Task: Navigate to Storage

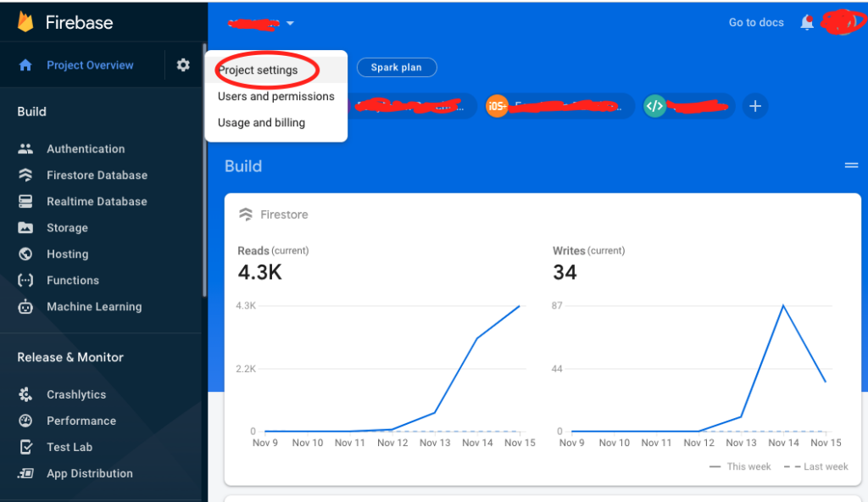Action: click(x=68, y=227)
